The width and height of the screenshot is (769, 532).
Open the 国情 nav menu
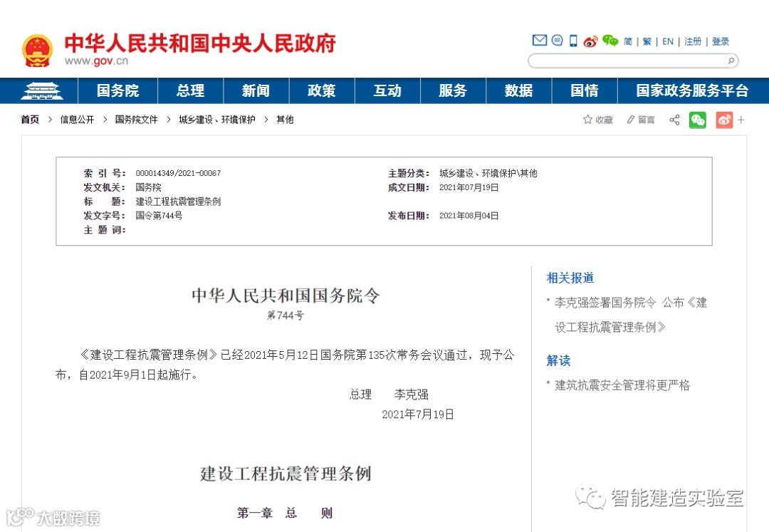(585, 90)
